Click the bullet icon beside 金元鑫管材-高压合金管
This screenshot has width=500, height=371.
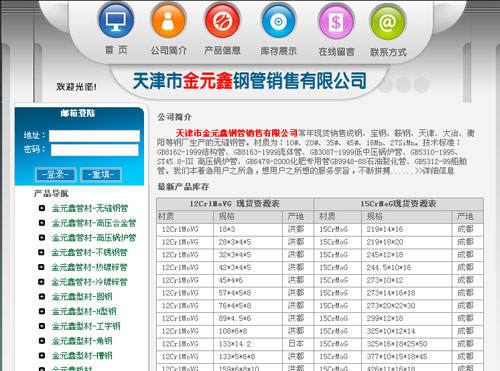tap(42, 223)
